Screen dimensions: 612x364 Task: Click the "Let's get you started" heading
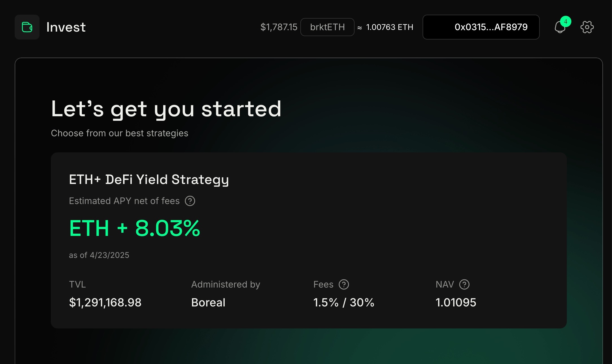point(166,109)
